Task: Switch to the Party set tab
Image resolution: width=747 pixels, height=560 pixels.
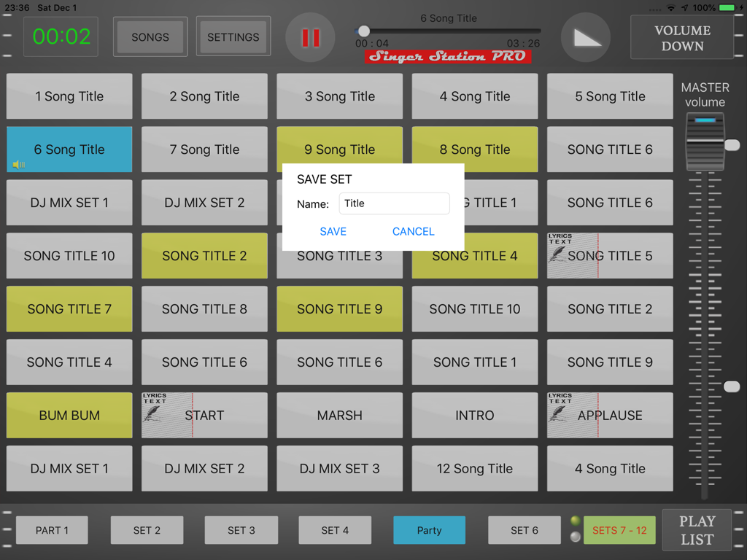Action: coord(429,530)
